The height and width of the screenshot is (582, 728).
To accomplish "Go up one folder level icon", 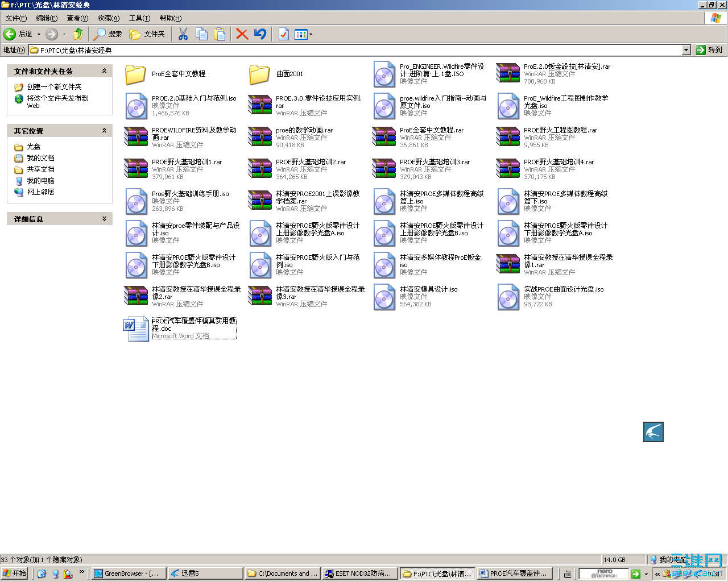I will (x=78, y=34).
